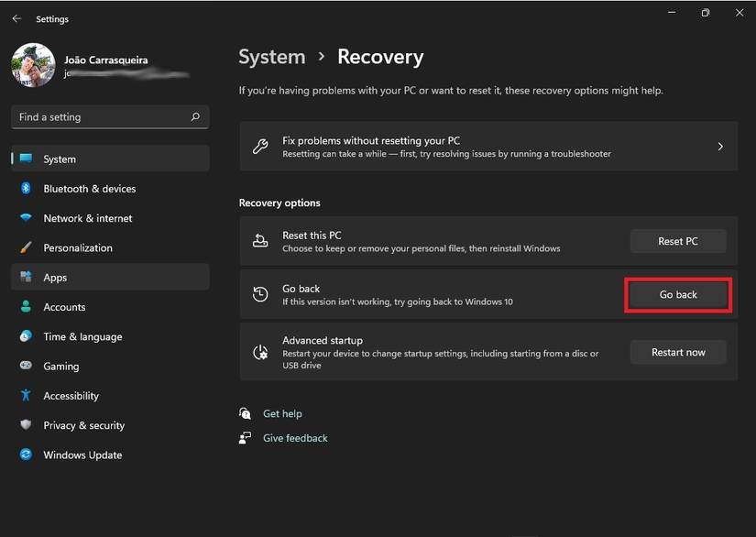The width and height of the screenshot is (756, 537).
Task: Click the Recovery page heading
Action: point(380,57)
